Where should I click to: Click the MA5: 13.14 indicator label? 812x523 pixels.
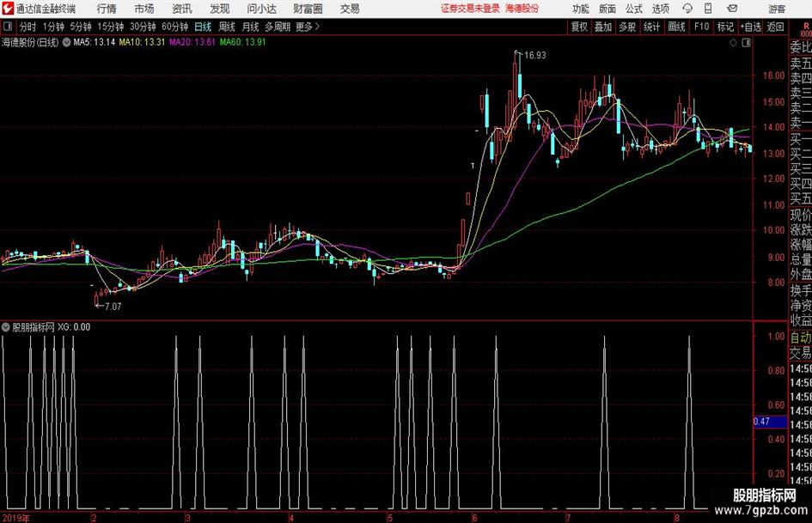95,42
